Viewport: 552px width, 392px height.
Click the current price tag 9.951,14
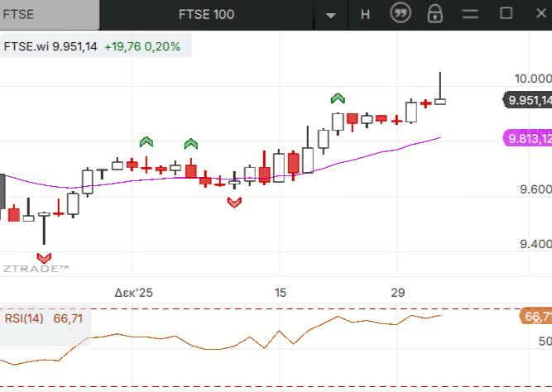point(528,100)
